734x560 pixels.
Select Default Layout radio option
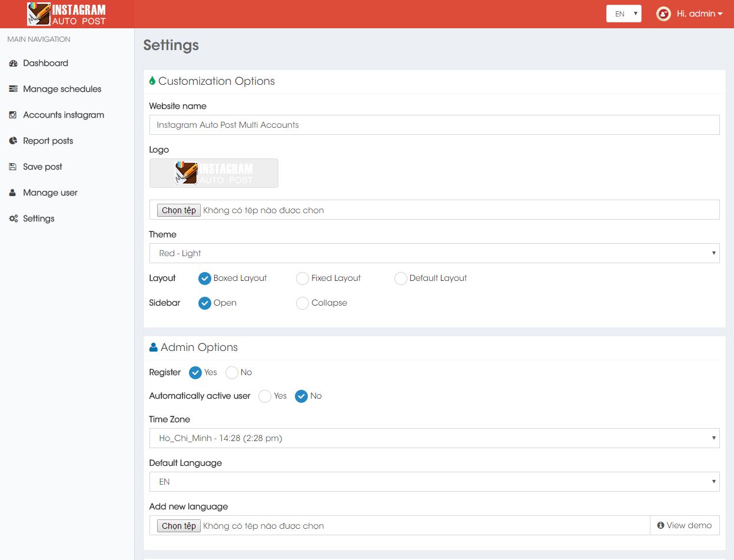tap(401, 278)
